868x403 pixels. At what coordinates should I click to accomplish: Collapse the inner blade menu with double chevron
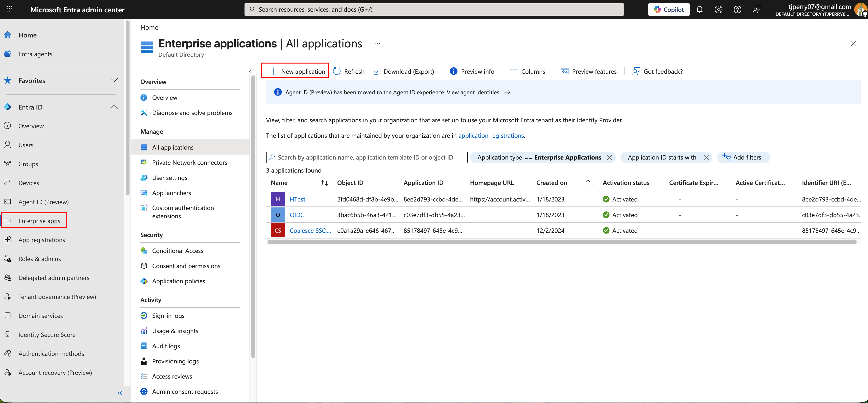tap(251, 71)
